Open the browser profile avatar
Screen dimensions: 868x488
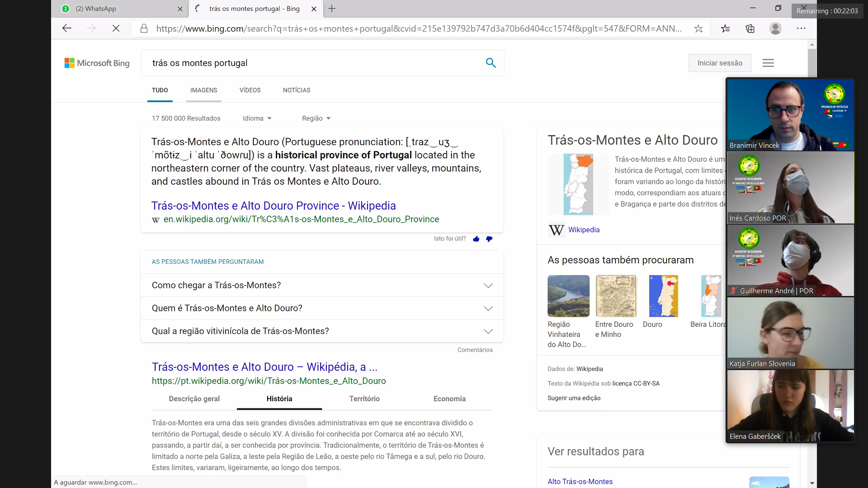coord(775,28)
